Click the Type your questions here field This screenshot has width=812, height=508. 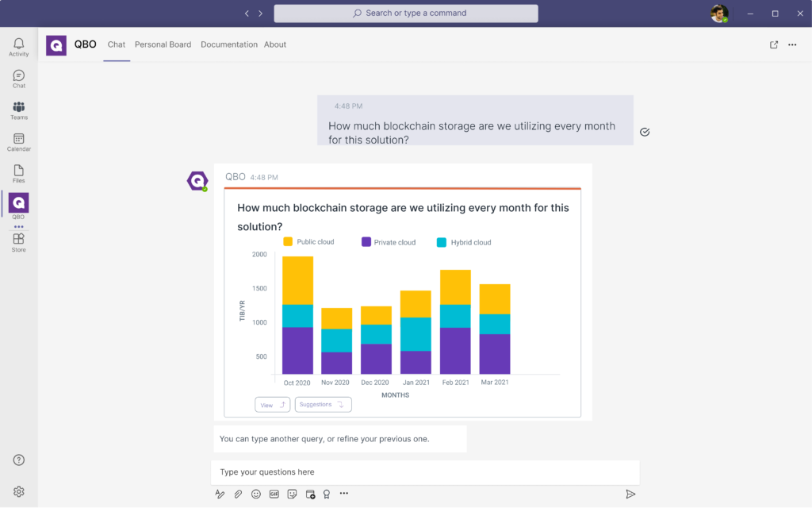[x=424, y=472]
